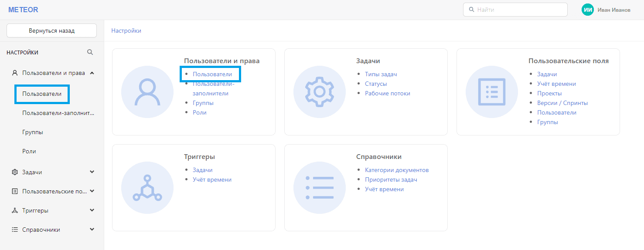Expand the Триггеры sidebar section chevron

pos(92,210)
